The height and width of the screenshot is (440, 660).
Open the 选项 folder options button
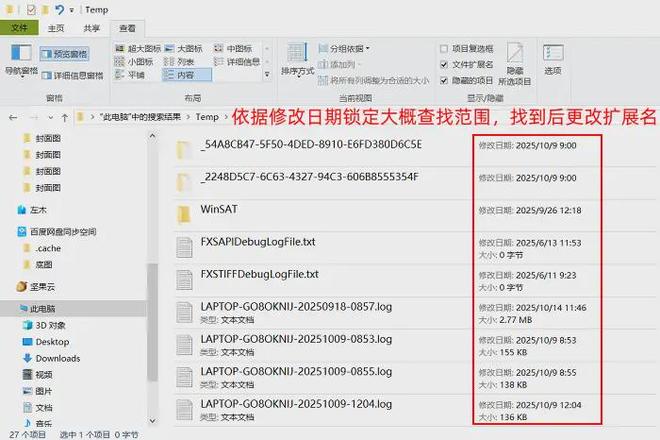coord(553,60)
